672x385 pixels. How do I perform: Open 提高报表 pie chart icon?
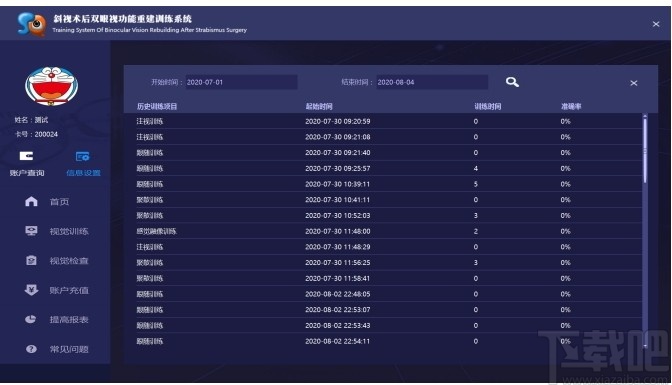31,319
